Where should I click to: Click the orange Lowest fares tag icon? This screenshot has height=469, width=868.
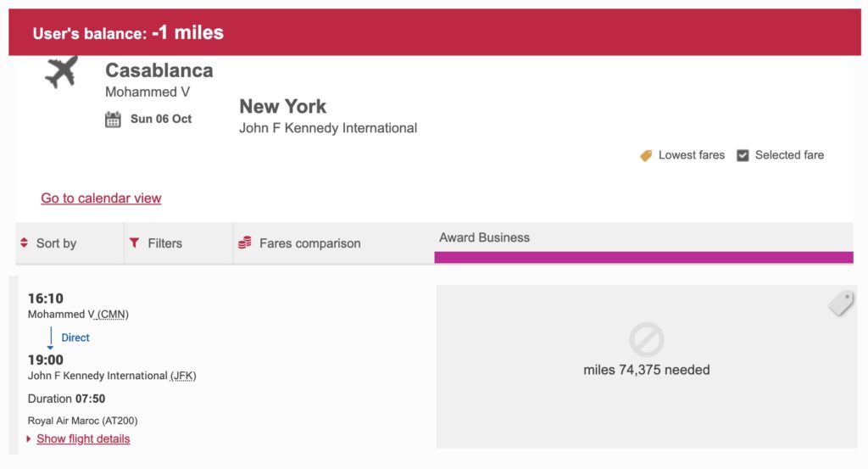tap(646, 155)
